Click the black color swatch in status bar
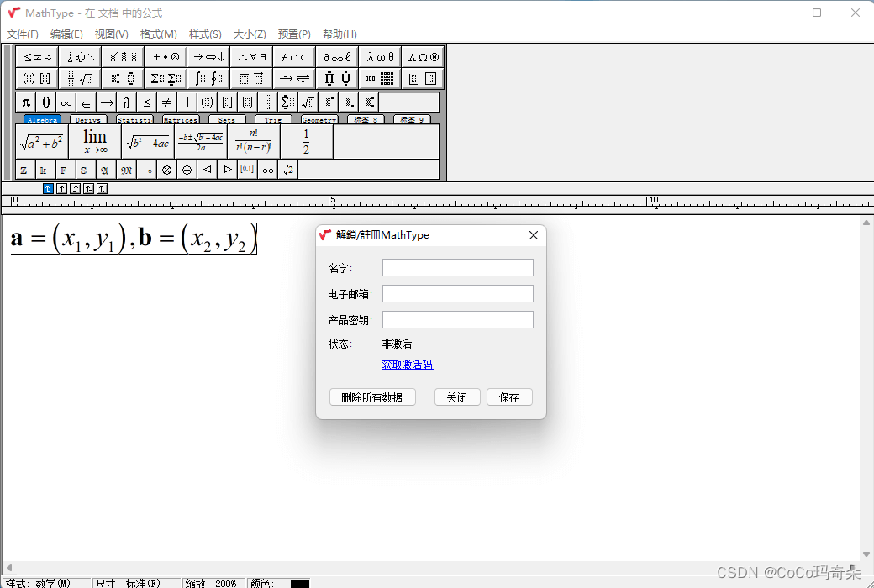Image resolution: width=874 pixels, height=588 pixels. tap(300, 584)
